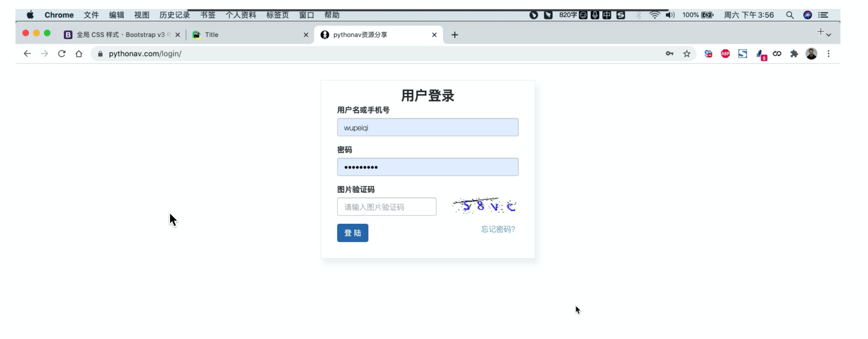868x339 pixels.
Task: Go to the Chrome home page icon
Action: 79,54
